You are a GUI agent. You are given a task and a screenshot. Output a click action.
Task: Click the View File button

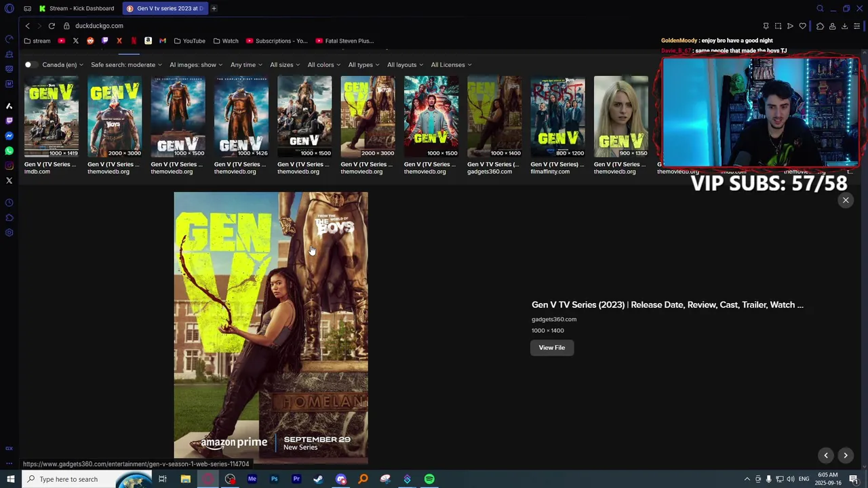pyautogui.click(x=551, y=348)
